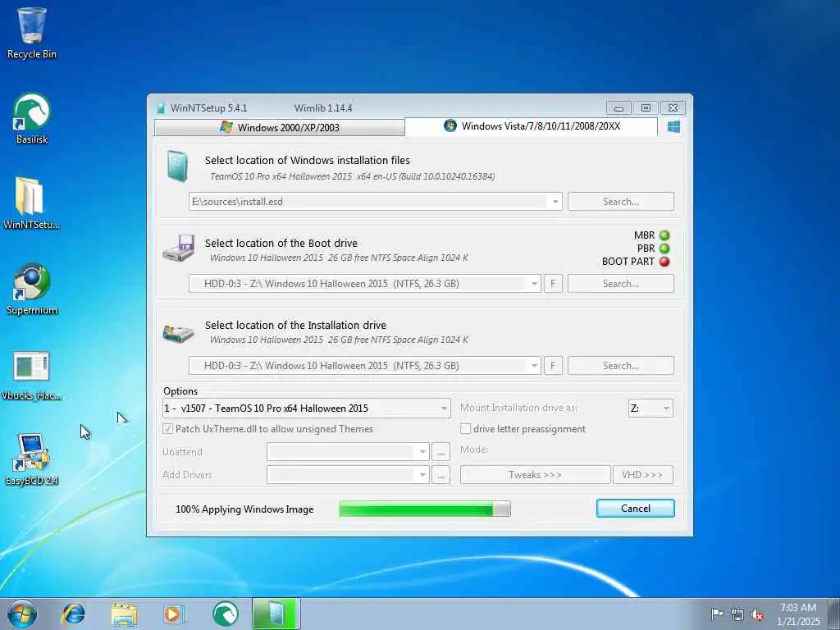Viewport: 840px width, 630px height.
Task: Click the Windows logo icon beside tabs
Action: coord(674,126)
